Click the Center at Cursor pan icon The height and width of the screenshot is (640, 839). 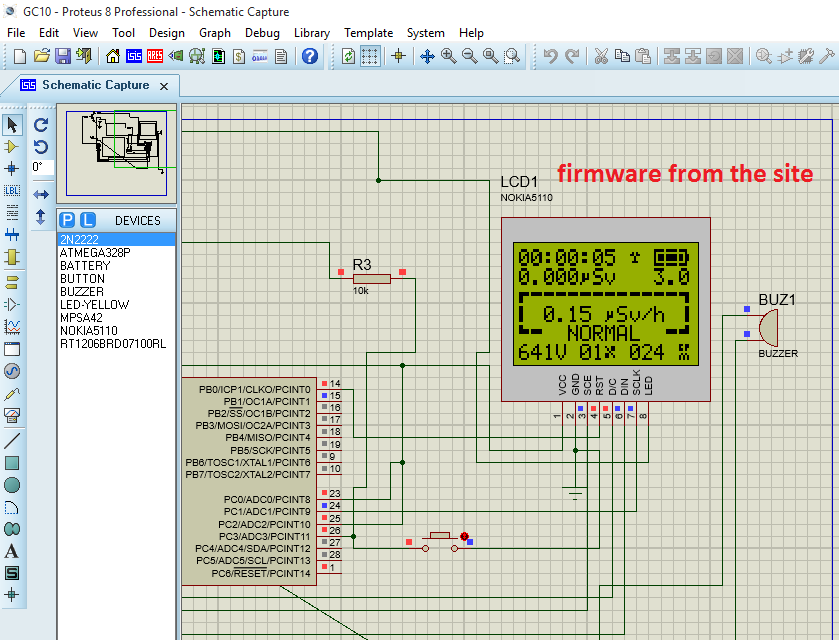427,56
